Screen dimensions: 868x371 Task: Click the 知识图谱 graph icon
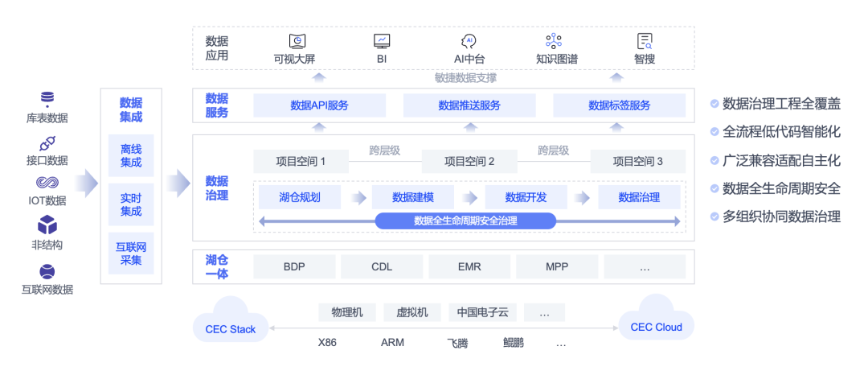555,41
